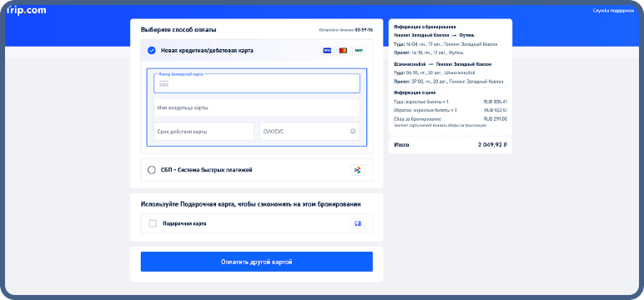Click the Обратно: взрослые билеты × 1 row
This screenshot has width=644, height=300.
[x=450, y=110]
